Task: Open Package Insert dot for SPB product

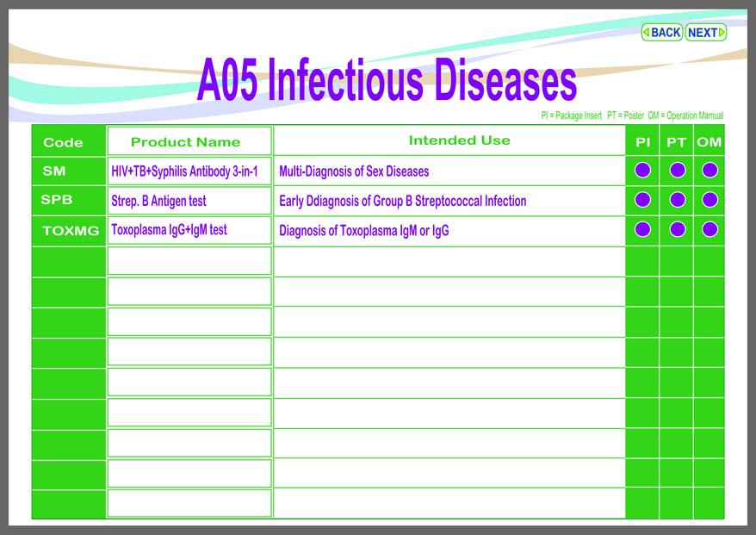Action: 642,200
